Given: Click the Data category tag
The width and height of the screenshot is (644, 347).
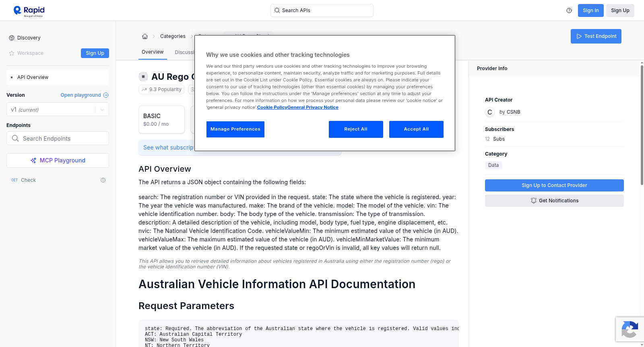Looking at the screenshot, I should [493, 165].
